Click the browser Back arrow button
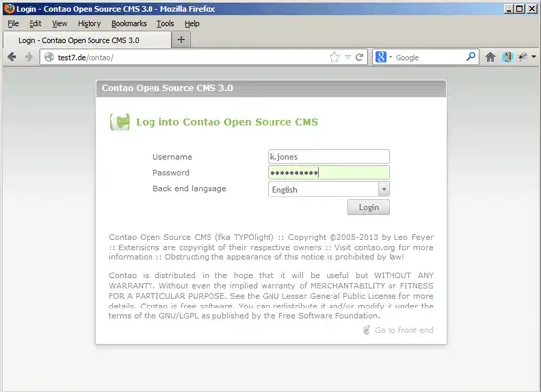Screen dimensions: 541x392 12,57
